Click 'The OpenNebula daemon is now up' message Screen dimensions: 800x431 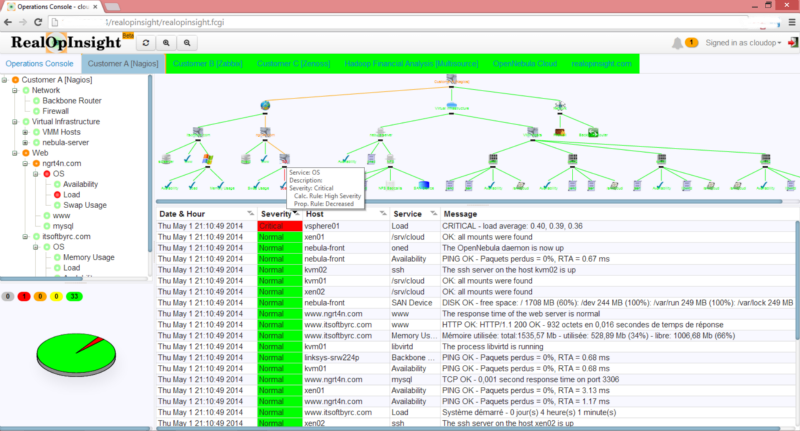tap(503, 248)
